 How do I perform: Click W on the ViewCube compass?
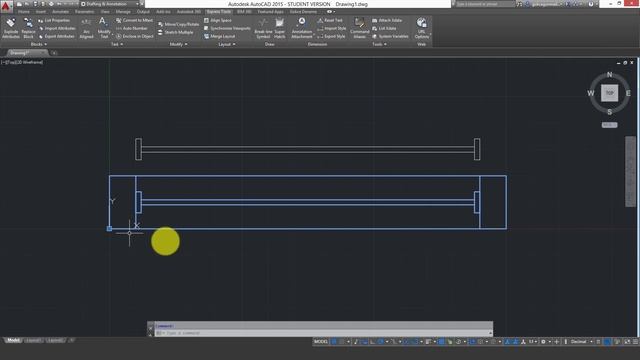coord(591,93)
